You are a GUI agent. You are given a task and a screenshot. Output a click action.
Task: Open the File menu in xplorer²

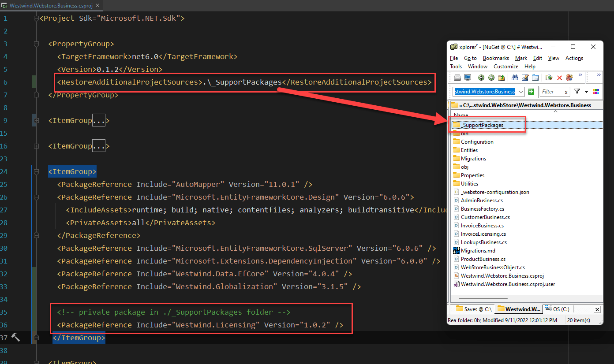click(454, 58)
